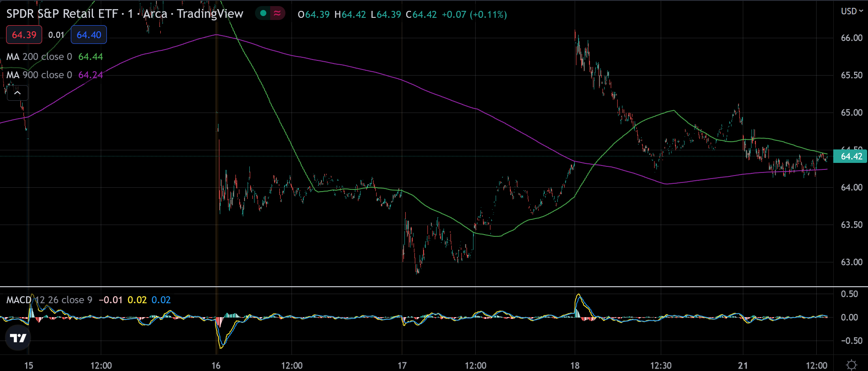Click the blue MACD signal value 0.02
Viewport: 868px width, 371px height.
161,300
